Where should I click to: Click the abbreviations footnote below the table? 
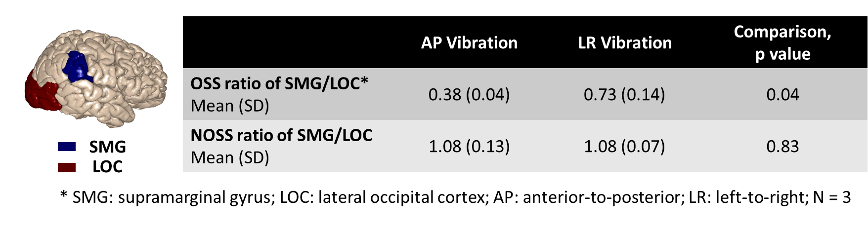pyautogui.click(x=455, y=197)
